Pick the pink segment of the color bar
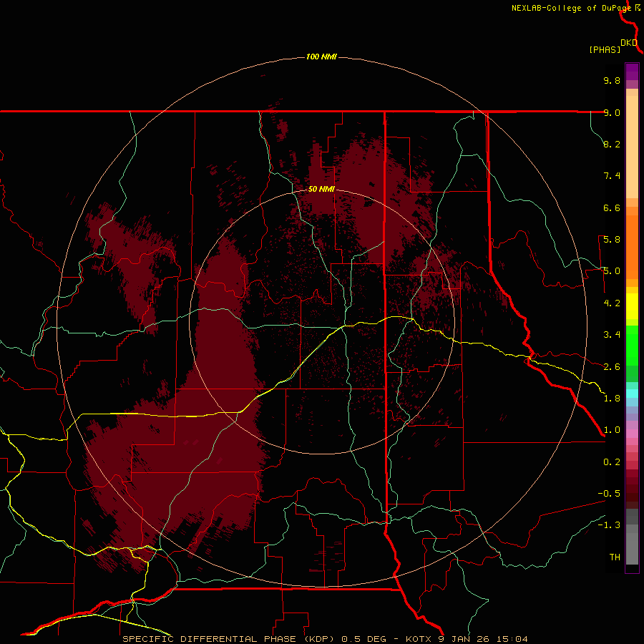Image resolution: width=644 pixels, height=644 pixels. tap(632, 434)
